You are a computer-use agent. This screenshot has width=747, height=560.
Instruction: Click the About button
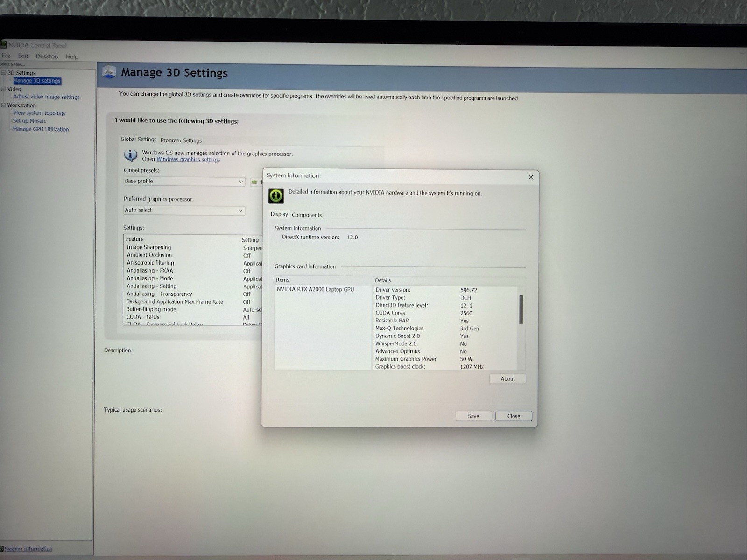click(507, 379)
